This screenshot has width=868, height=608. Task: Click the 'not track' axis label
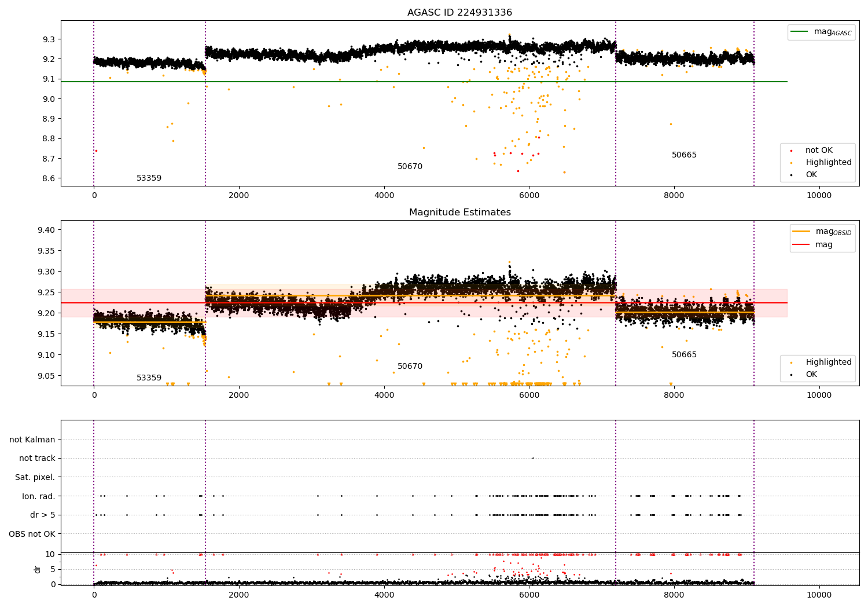tap(37, 459)
